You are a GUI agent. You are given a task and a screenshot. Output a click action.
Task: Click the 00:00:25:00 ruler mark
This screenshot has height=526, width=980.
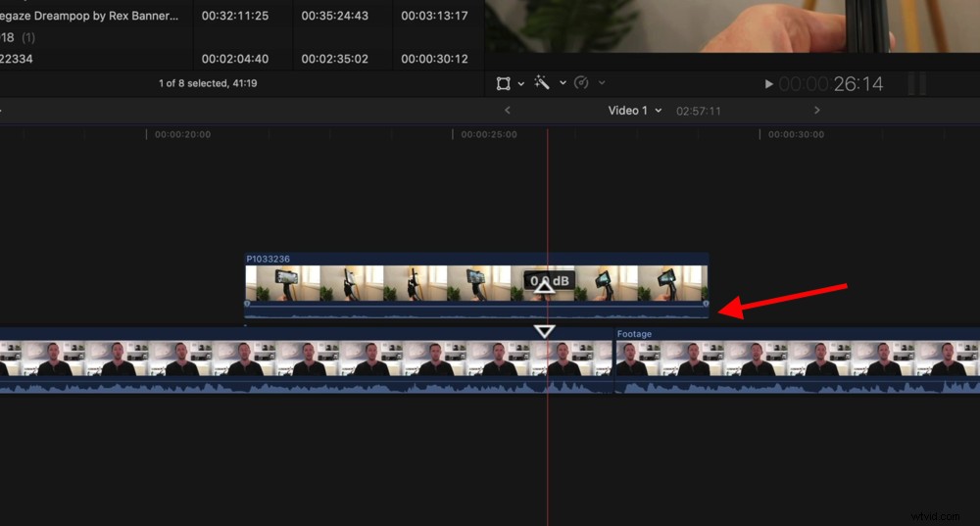tap(489, 134)
